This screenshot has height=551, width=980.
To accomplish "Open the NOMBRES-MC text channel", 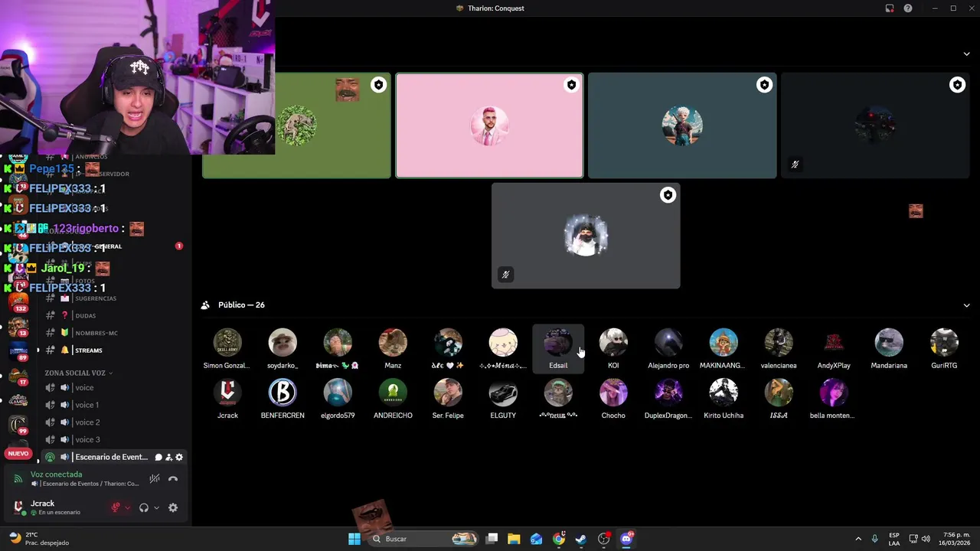I will [96, 333].
